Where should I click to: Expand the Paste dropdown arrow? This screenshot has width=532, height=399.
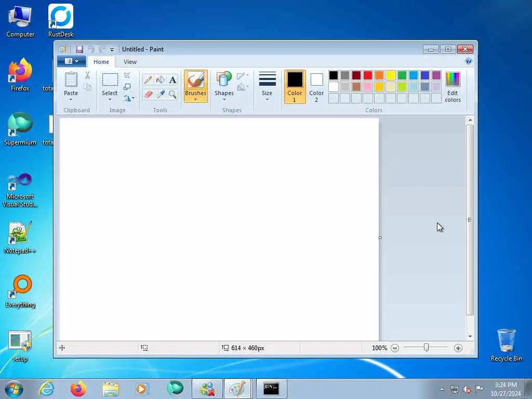71,100
